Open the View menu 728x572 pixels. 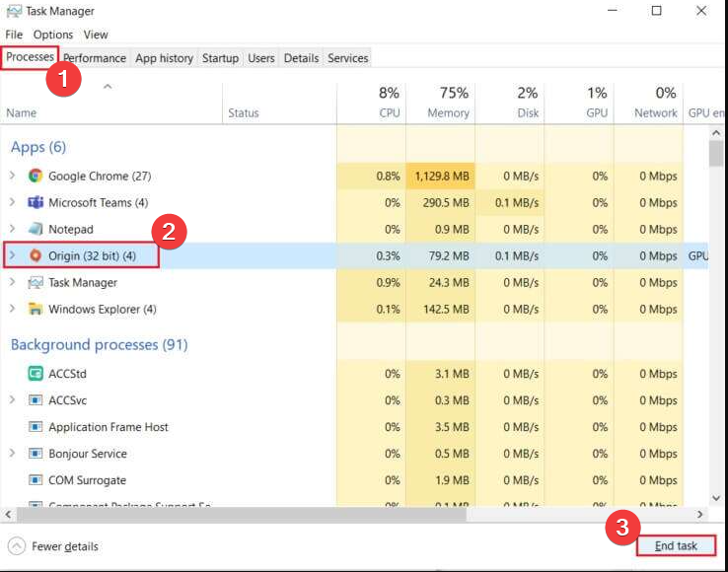[96, 35]
